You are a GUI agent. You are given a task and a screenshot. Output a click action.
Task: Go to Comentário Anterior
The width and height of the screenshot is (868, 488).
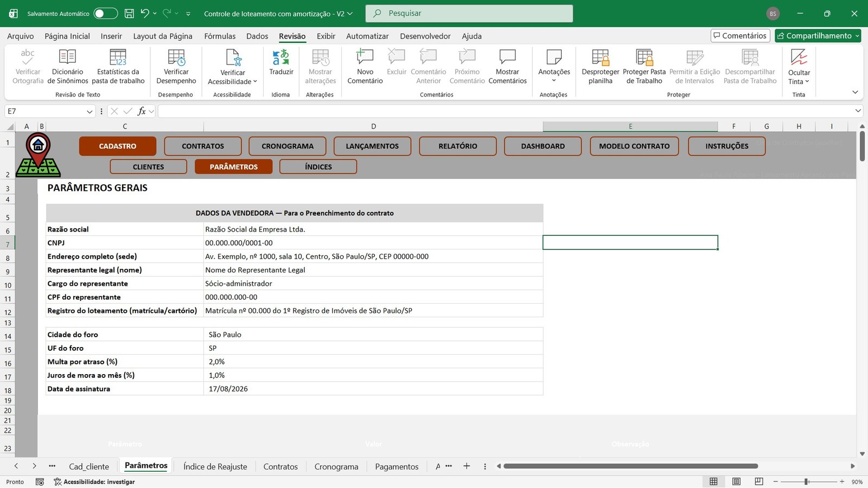point(428,67)
